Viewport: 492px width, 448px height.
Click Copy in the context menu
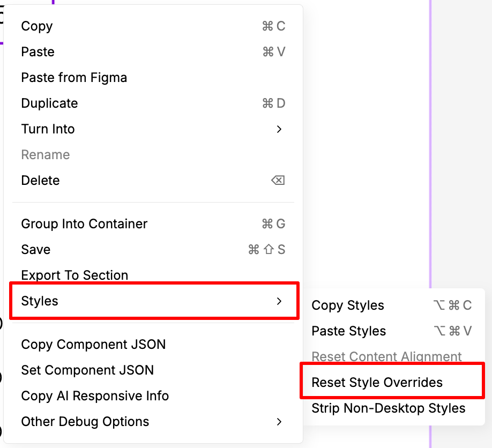pos(37,26)
